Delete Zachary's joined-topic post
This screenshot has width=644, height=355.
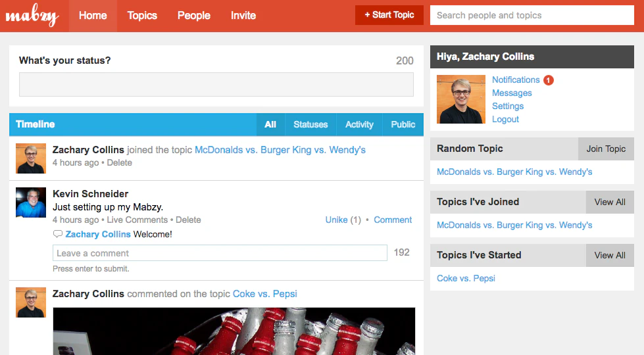[120, 162]
